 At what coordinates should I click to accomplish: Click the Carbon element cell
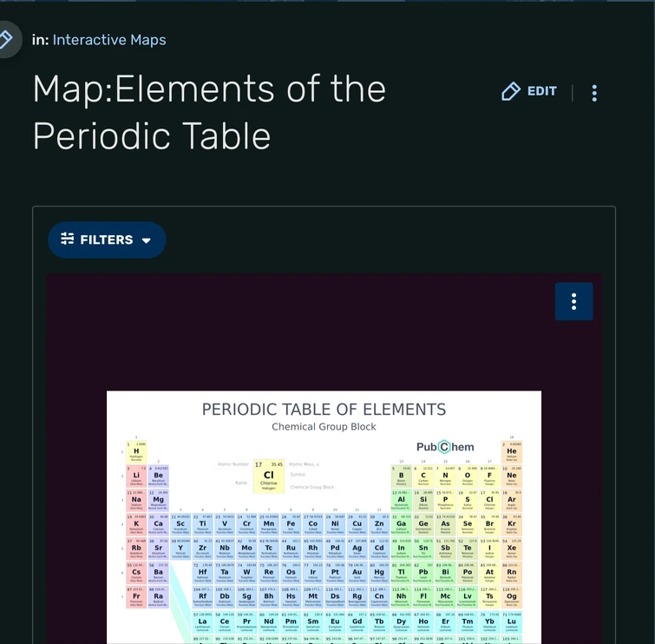423,476
